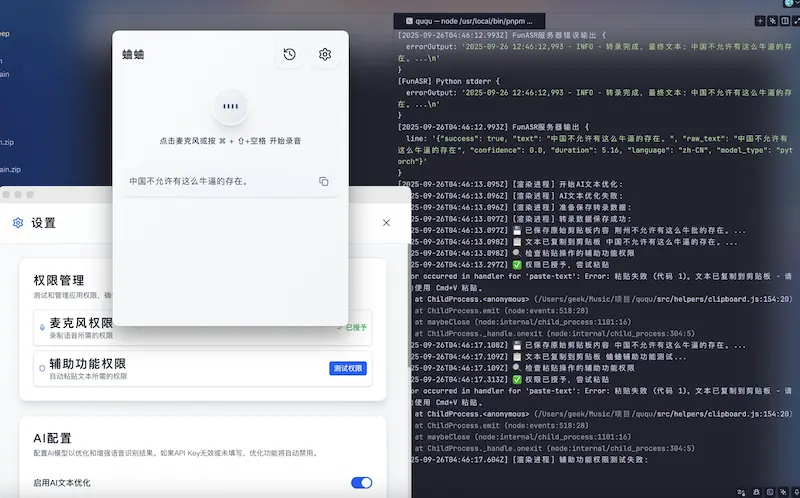This screenshot has height=498, width=800.
Task: Click the microphone record button
Action: [230, 106]
